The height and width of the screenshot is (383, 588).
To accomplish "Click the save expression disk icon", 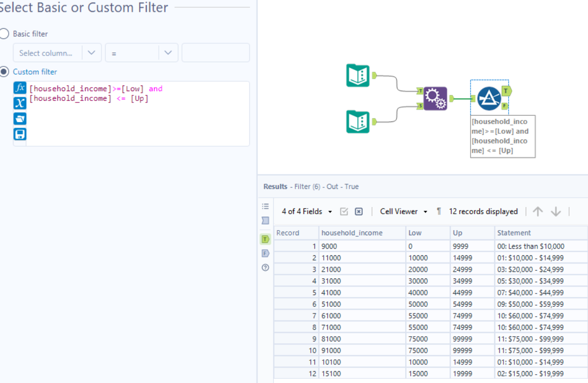I will point(20,134).
